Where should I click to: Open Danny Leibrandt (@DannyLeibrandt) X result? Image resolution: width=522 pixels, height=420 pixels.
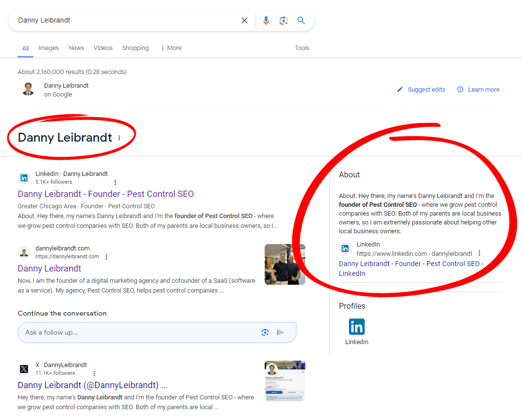click(93, 385)
